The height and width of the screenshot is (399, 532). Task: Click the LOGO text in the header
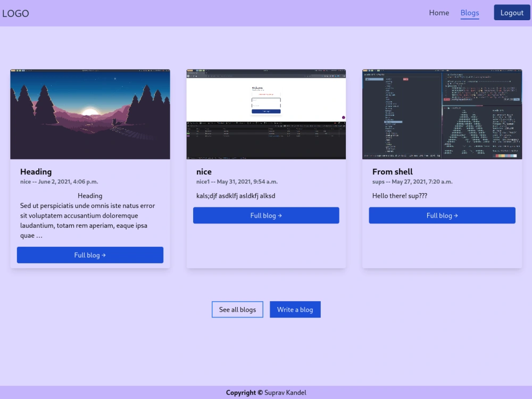pyautogui.click(x=15, y=13)
